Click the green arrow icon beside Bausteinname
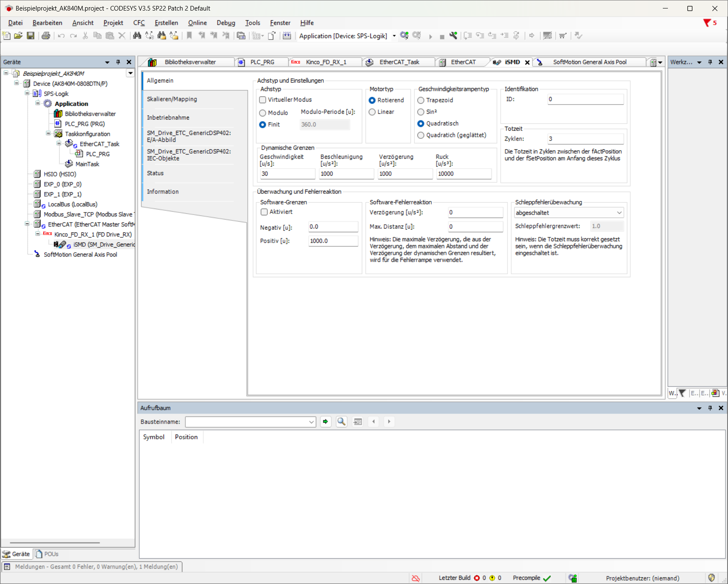 pyautogui.click(x=325, y=421)
